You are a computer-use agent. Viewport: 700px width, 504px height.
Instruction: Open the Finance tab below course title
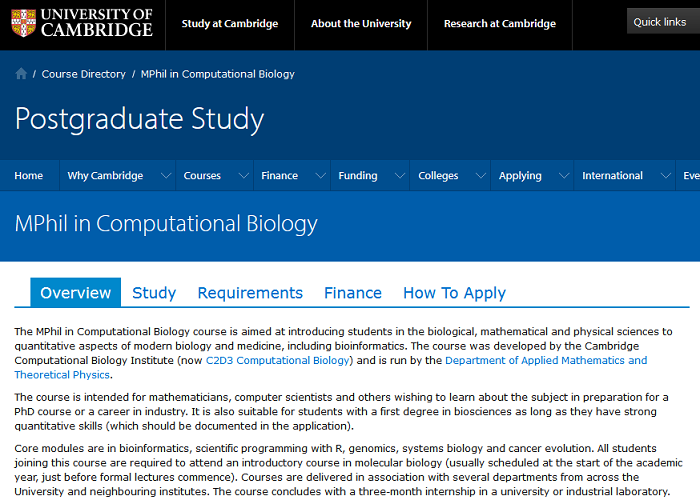coord(353,293)
